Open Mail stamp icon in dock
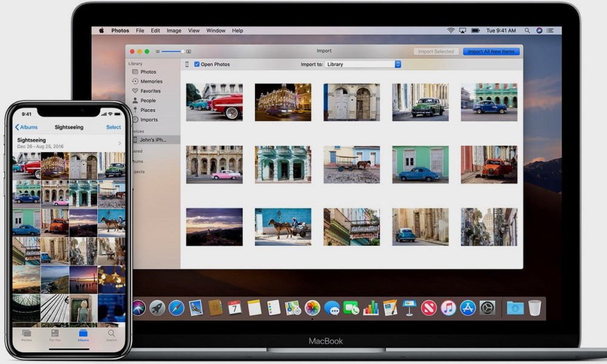607x364 pixels. (x=196, y=308)
